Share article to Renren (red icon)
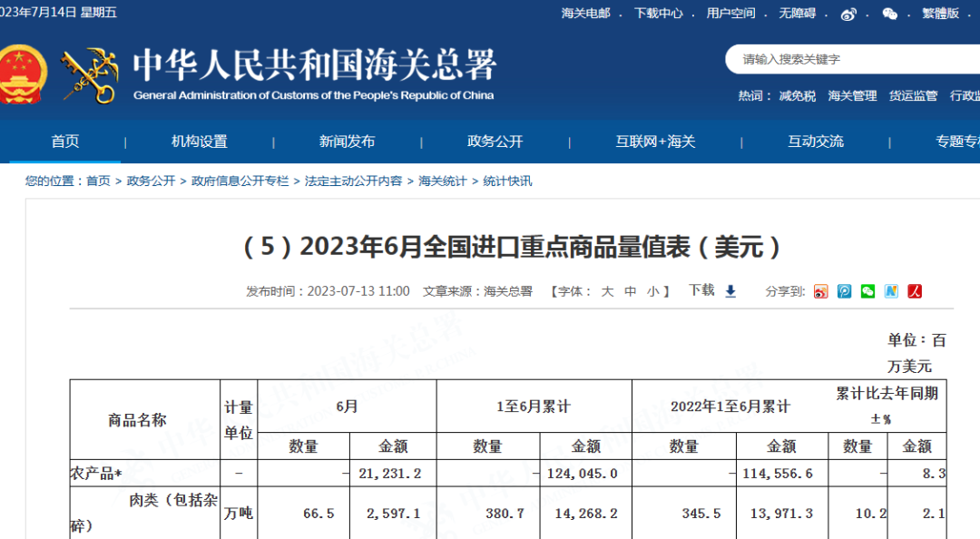 [916, 291]
